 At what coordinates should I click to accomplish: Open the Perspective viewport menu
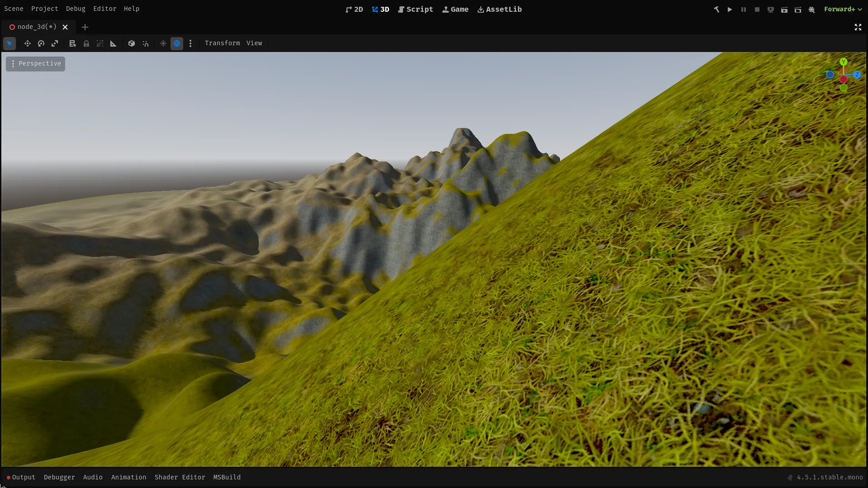click(36, 64)
